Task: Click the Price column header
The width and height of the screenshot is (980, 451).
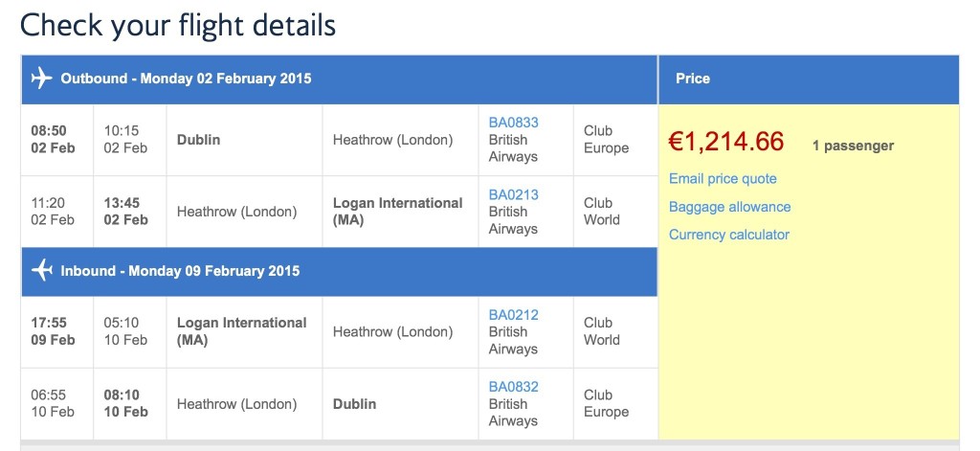Action: tap(693, 79)
